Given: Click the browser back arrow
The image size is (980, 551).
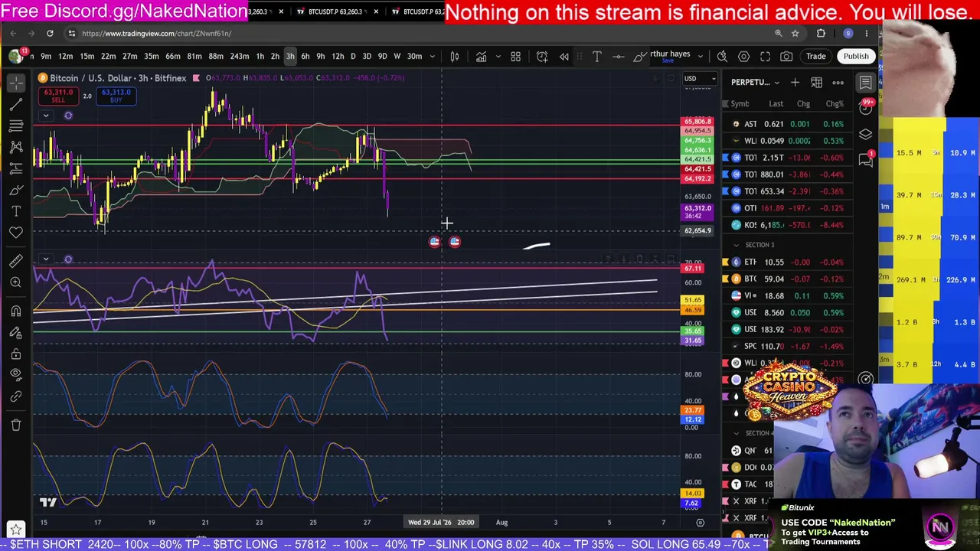Looking at the screenshot, I should tap(13, 33).
